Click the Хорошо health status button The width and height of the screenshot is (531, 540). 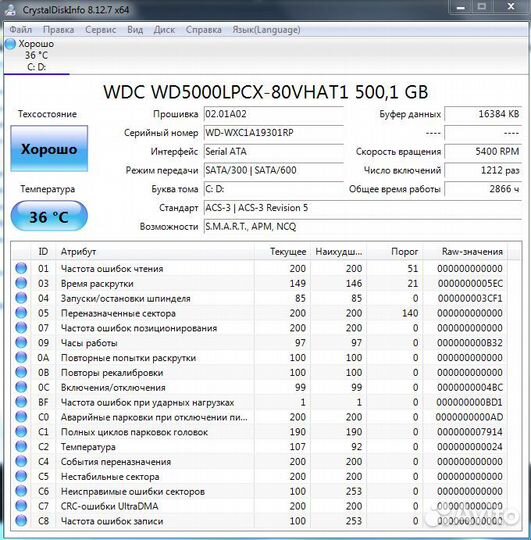click(x=49, y=148)
